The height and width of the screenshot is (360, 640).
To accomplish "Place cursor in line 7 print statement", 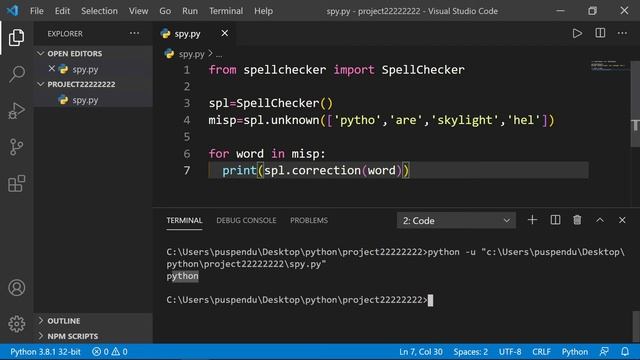I will 315,170.
